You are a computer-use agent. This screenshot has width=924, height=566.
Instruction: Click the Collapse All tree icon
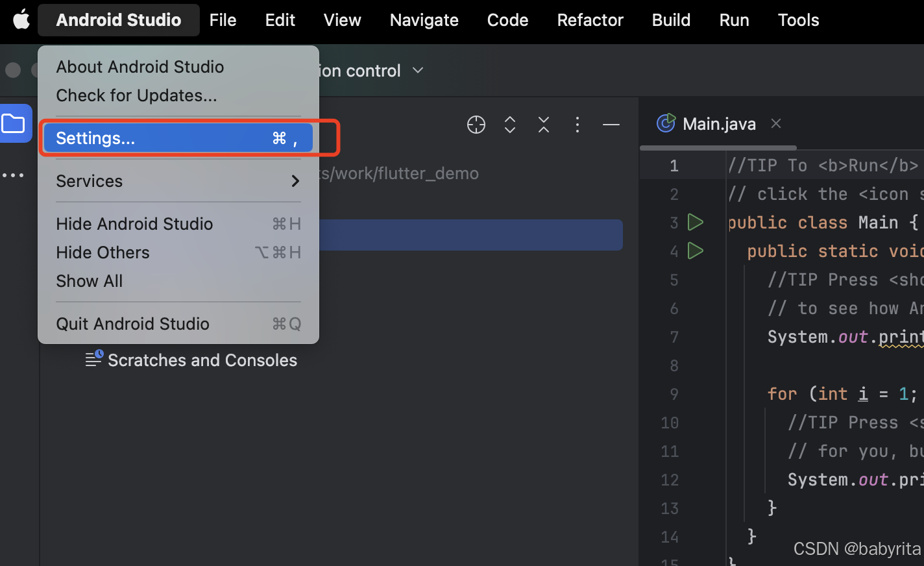pyautogui.click(x=544, y=125)
